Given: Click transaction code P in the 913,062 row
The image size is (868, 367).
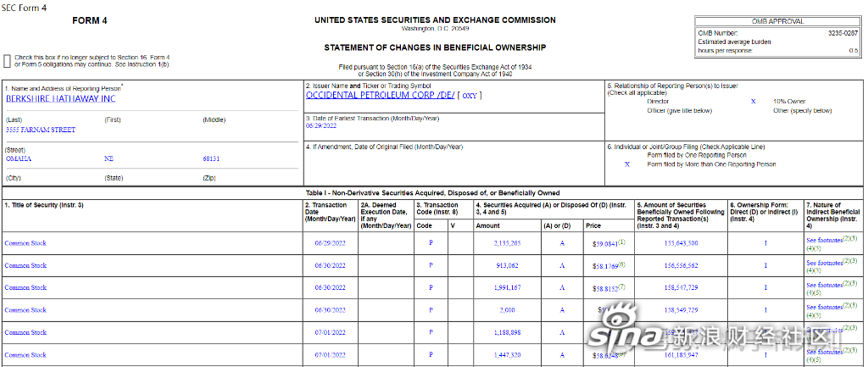Looking at the screenshot, I should point(431,265).
